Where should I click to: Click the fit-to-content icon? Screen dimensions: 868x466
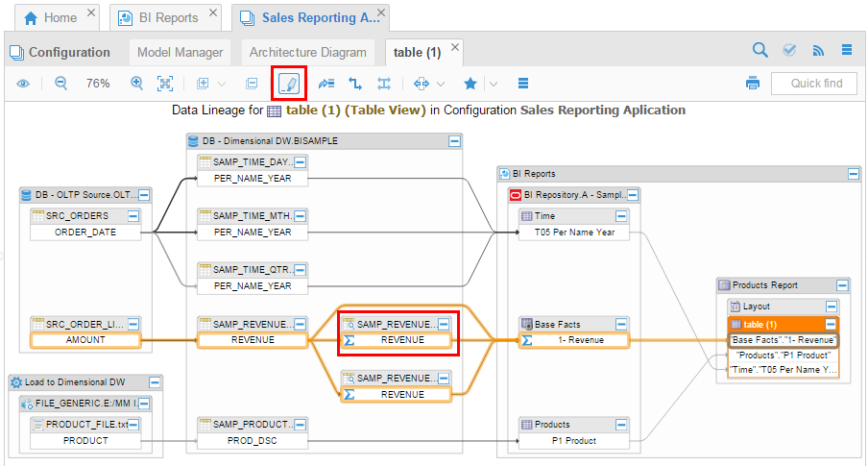tap(165, 84)
